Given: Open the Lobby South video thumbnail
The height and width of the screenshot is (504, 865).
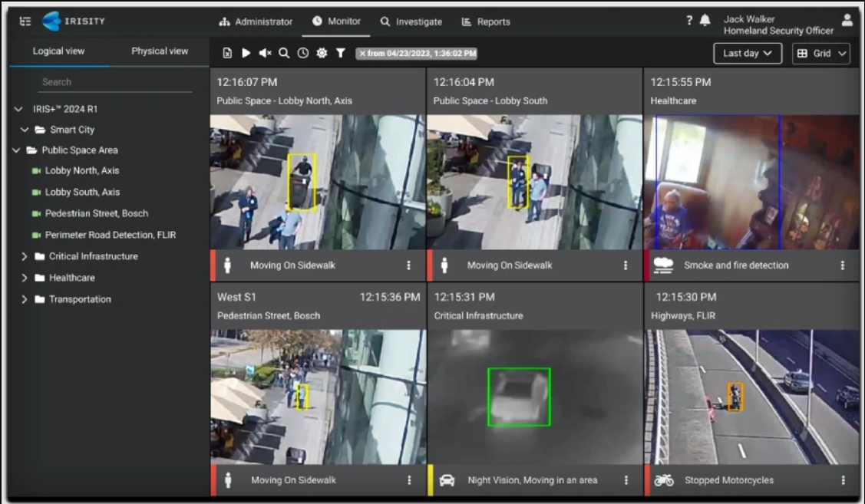Looking at the screenshot, I should click(x=534, y=182).
